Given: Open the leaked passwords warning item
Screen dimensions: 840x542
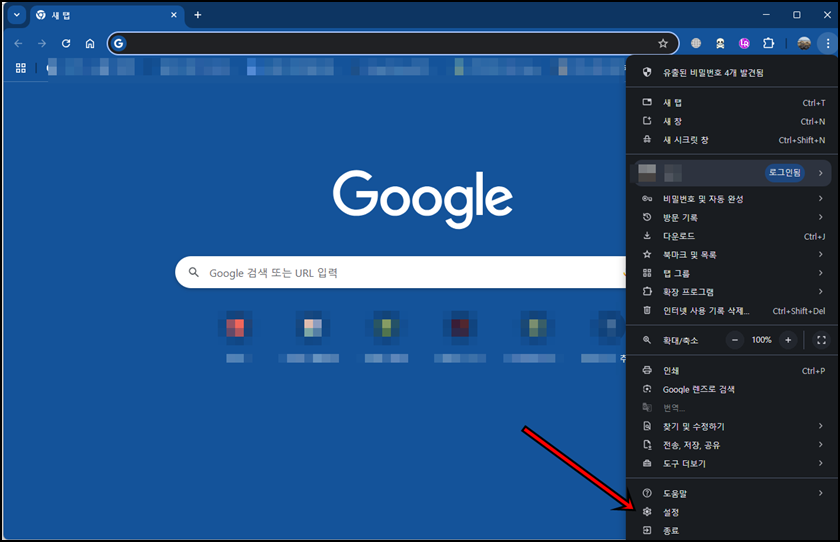Looking at the screenshot, I should 732,73.
